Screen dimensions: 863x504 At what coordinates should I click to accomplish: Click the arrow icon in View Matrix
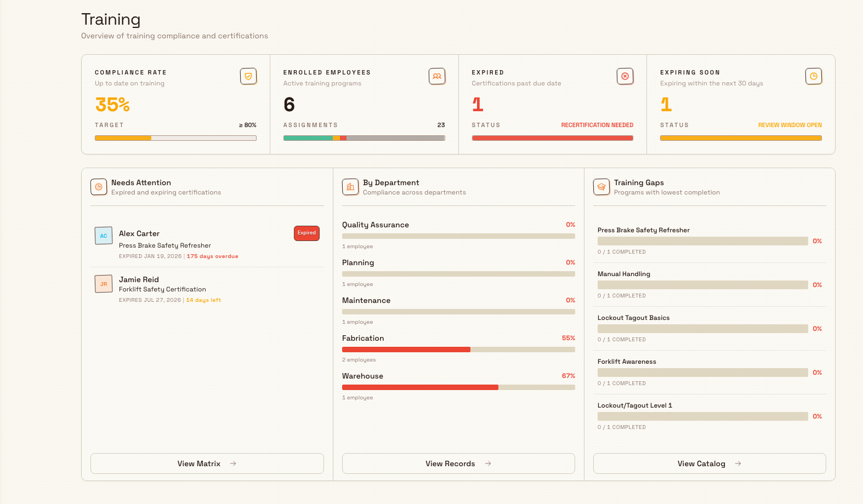pyautogui.click(x=233, y=463)
